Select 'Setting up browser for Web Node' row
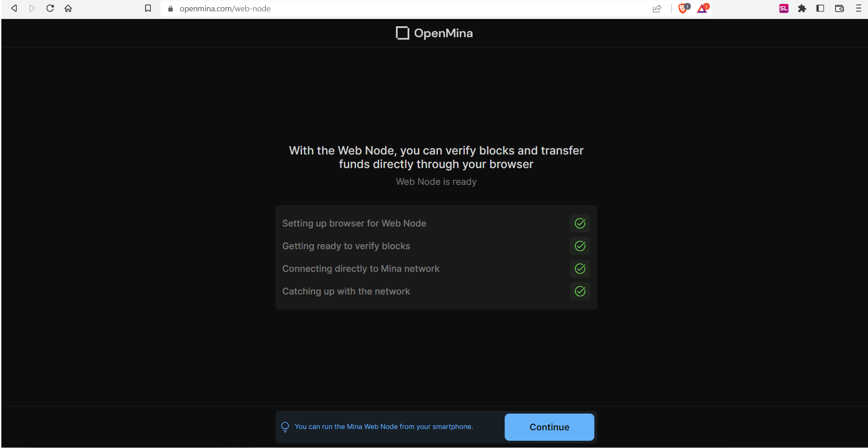Screen dimensions: 868x448 point(436,223)
